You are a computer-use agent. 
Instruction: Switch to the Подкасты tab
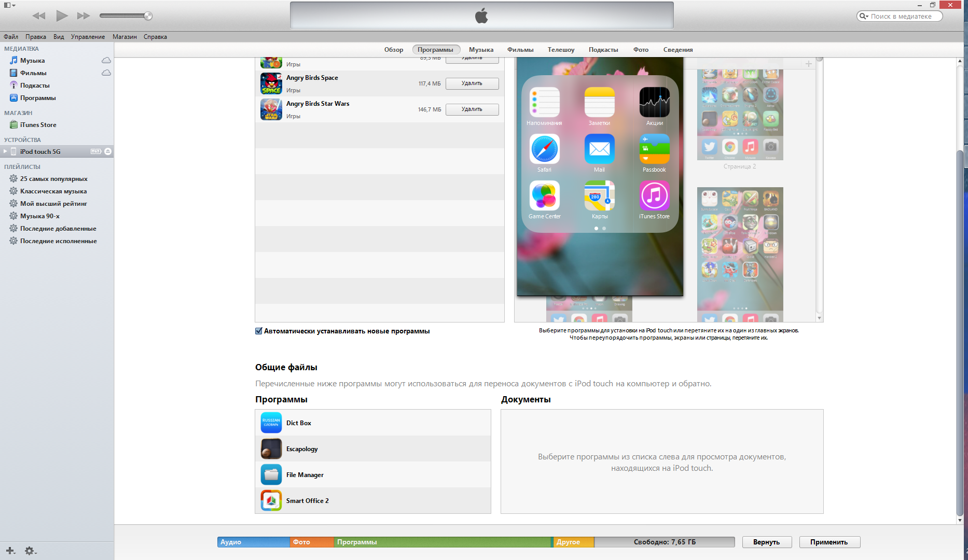603,50
